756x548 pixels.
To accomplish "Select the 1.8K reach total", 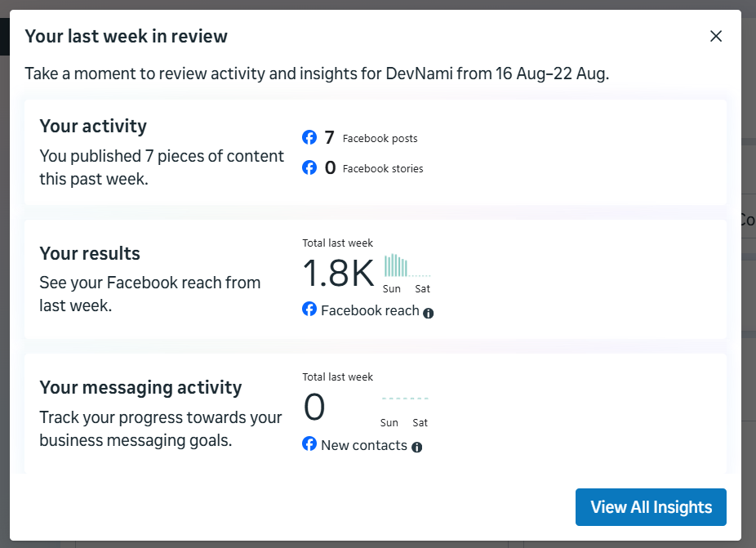I will [339, 273].
